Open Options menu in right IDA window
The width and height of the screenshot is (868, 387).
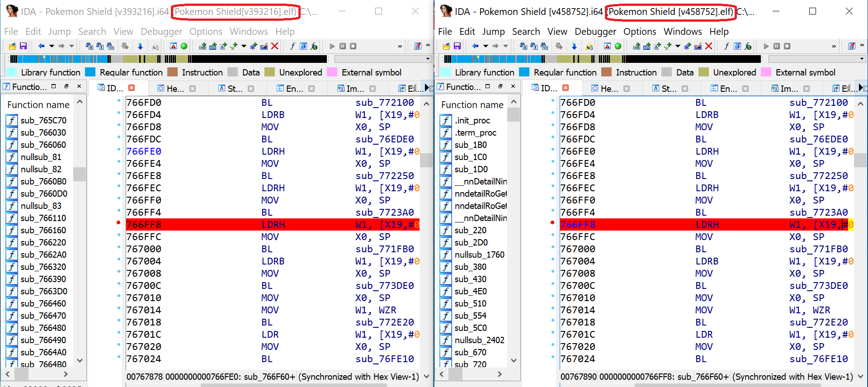640,32
